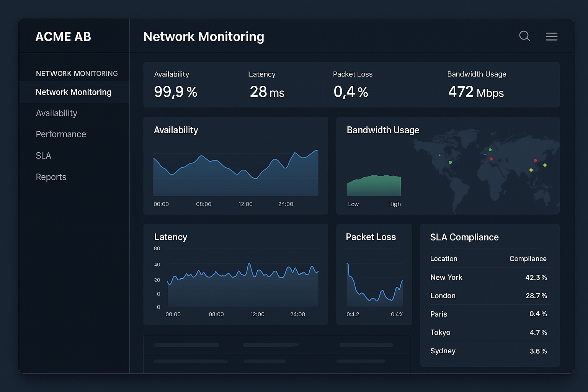The height and width of the screenshot is (392, 588).
Task: Select the Tokyo compliance value
Action: pyautogui.click(x=538, y=332)
